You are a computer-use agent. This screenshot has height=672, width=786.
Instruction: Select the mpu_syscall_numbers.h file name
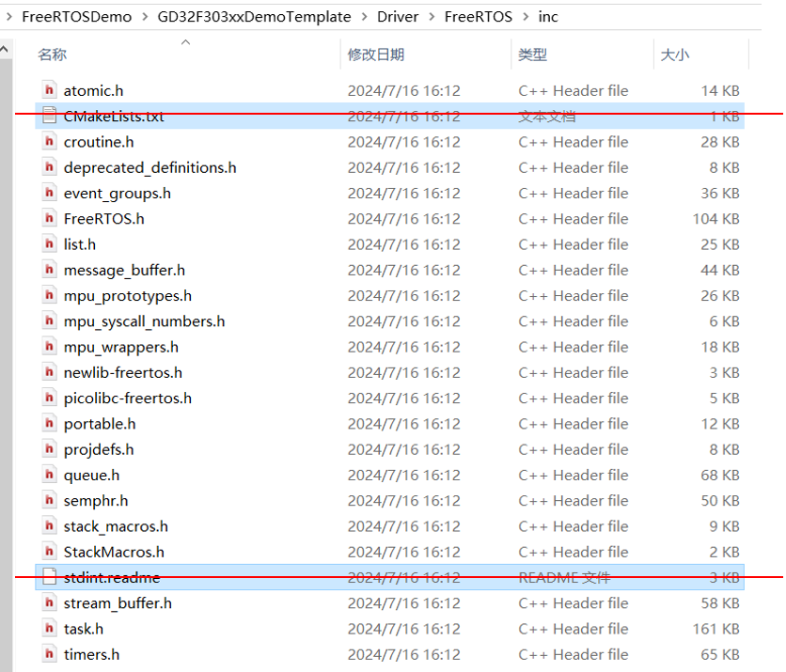(x=145, y=321)
